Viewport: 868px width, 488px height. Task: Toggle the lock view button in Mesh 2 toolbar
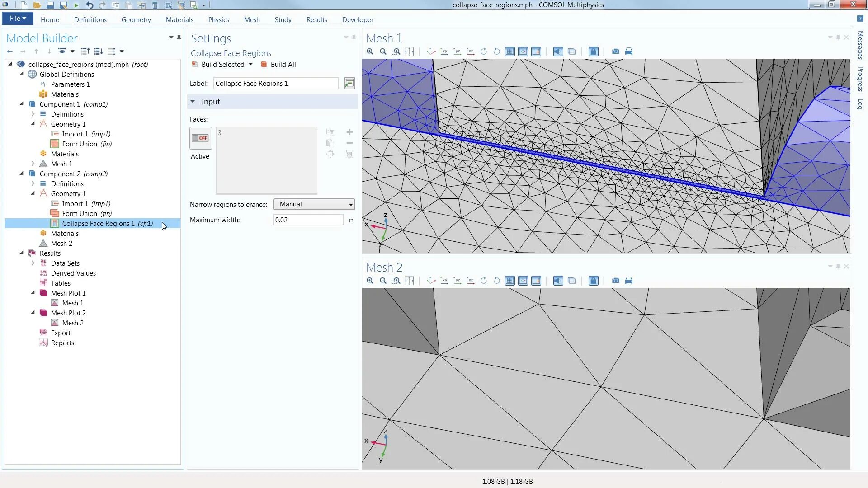coord(593,281)
